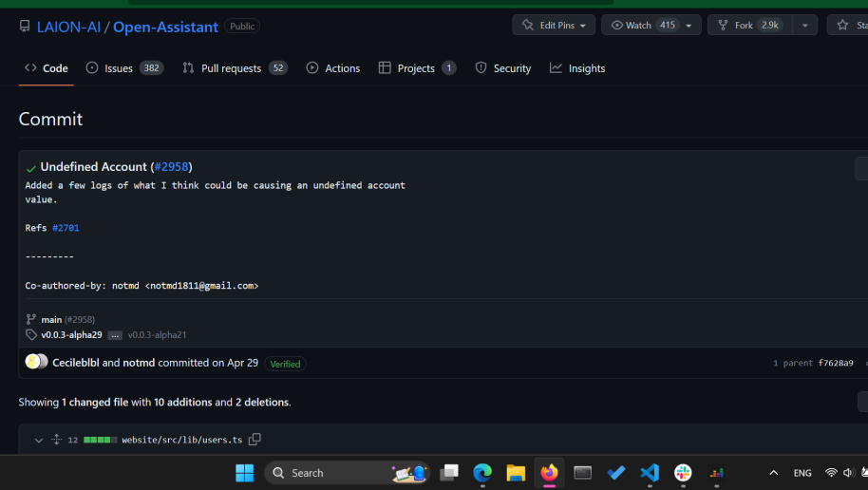This screenshot has width=868, height=490.
Task: Switch to the Code tab
Action: (46, 68)
